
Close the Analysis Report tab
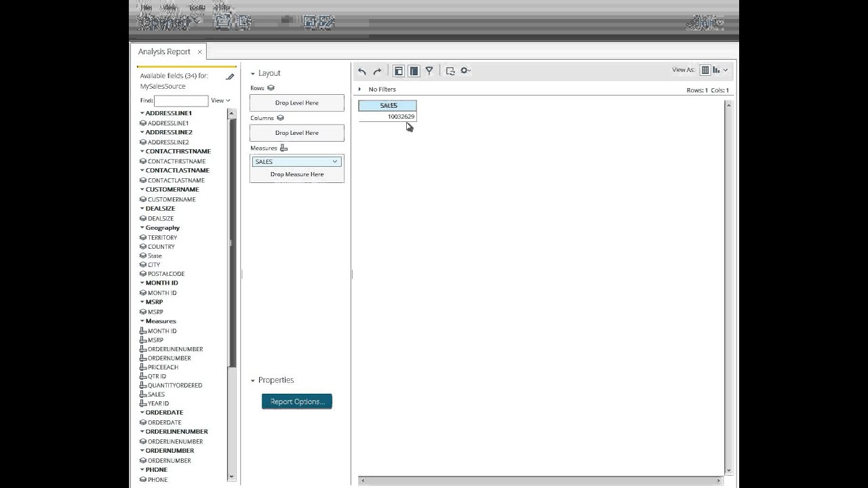[200, 52]
